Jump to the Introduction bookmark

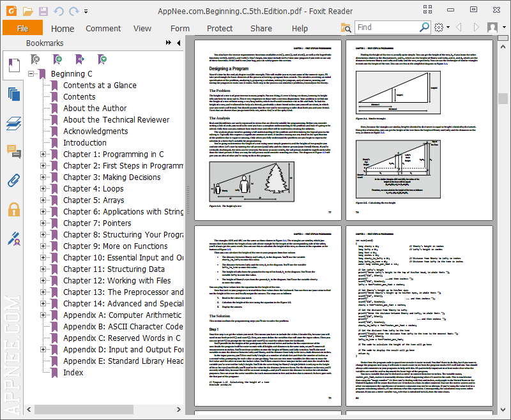click(x=85, y=142)
